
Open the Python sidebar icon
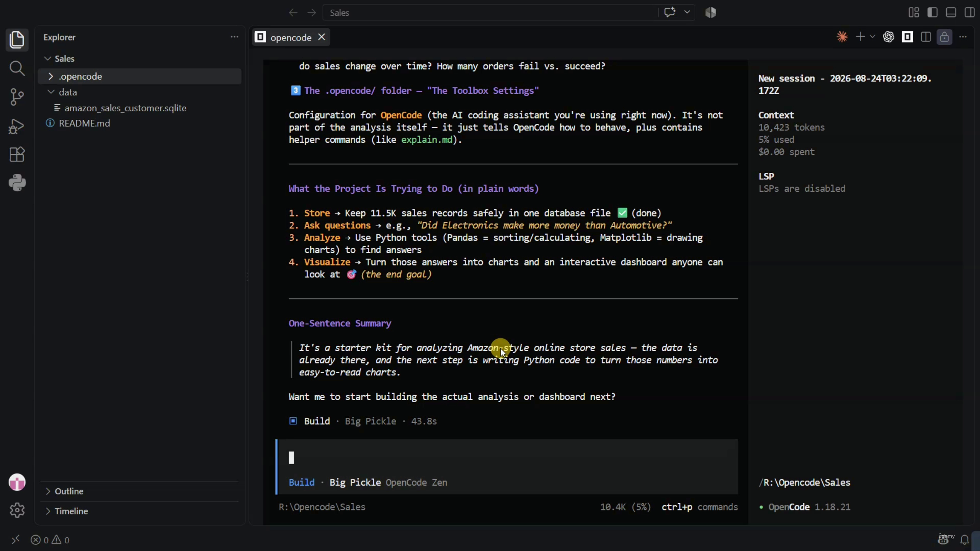pyautogui.click(x=17, y=183)
